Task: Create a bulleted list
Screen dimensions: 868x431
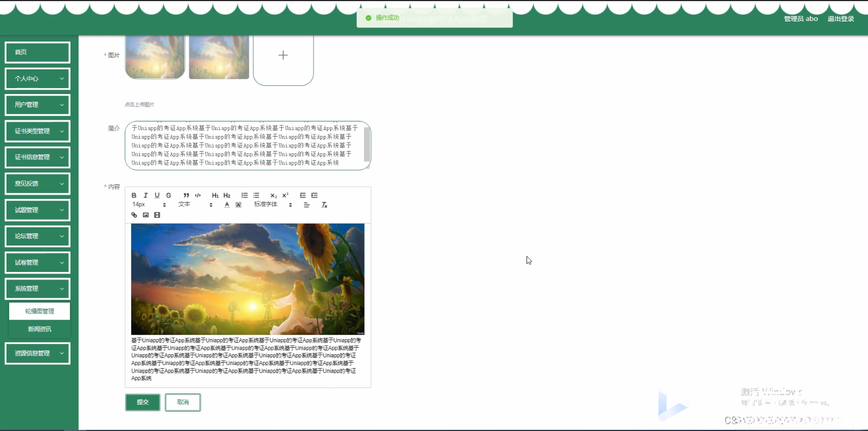Action: (x=256, y=196)
